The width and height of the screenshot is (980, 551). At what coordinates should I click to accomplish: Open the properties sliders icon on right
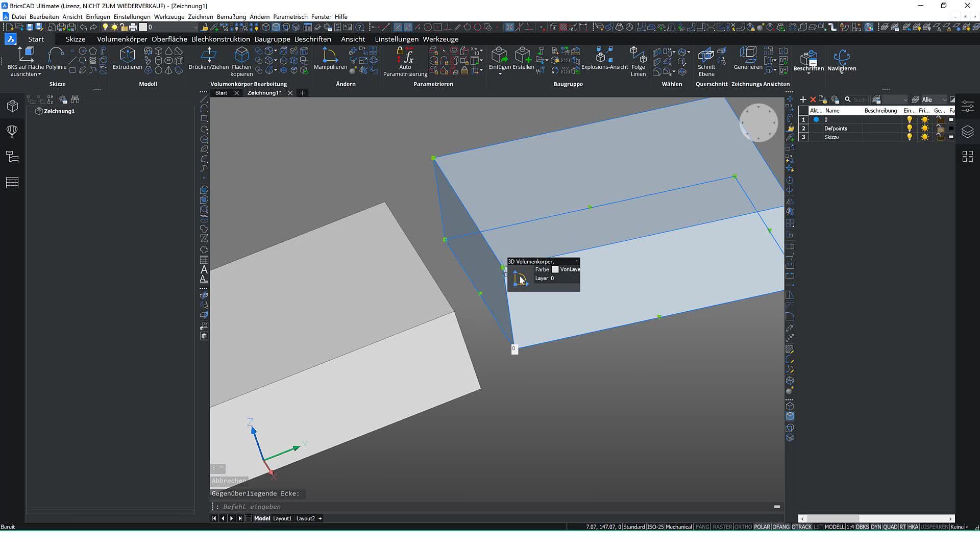(x=968, y=106)
